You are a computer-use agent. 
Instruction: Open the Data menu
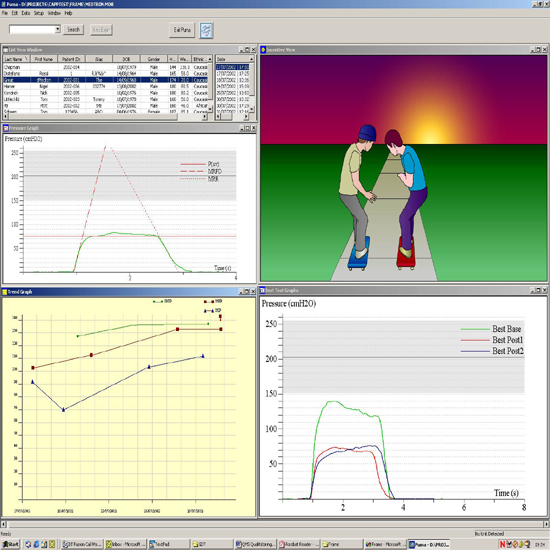26,13
